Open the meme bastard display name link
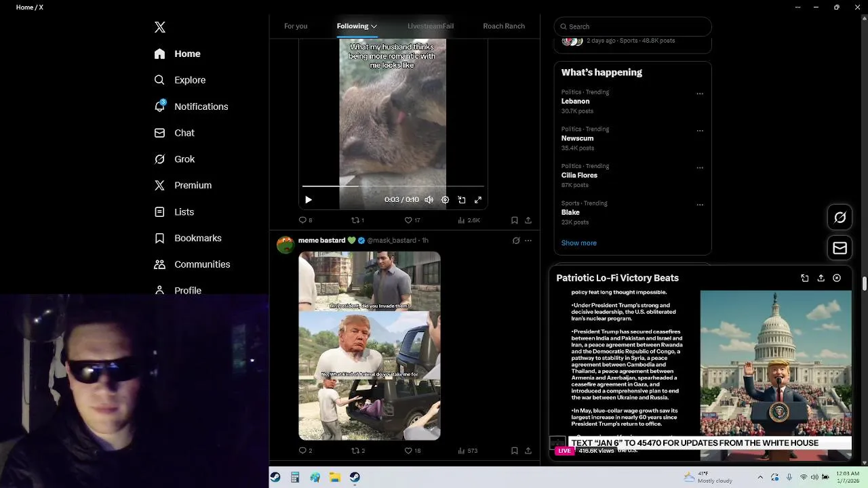 point(322,240)
